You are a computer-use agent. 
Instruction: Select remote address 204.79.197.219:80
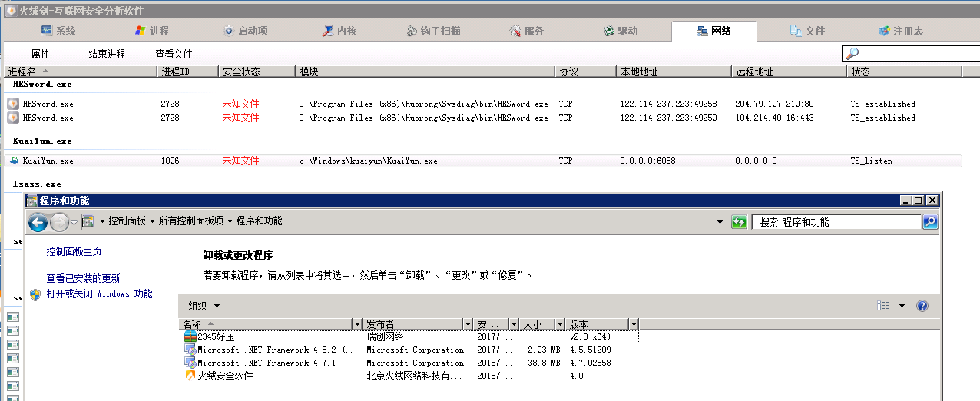(774, 104)
